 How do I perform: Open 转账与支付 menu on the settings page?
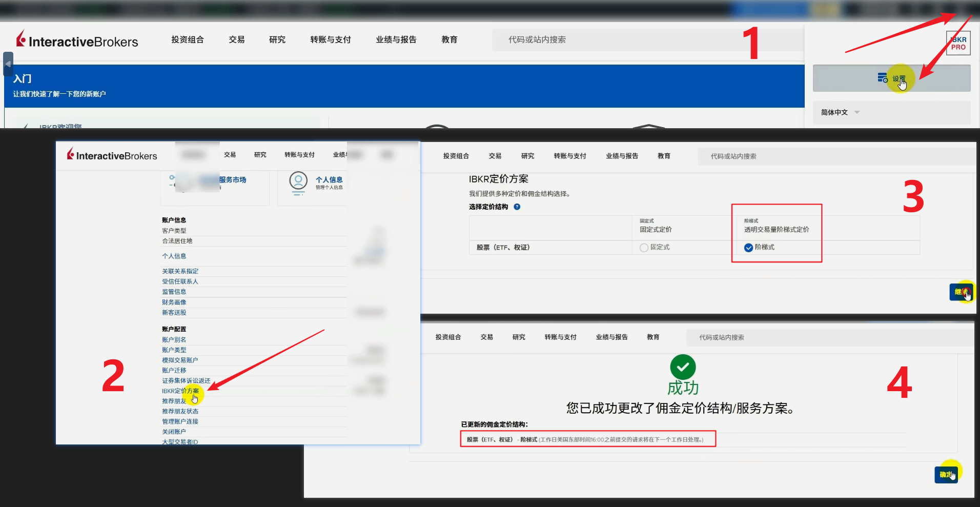click(300, 155)
